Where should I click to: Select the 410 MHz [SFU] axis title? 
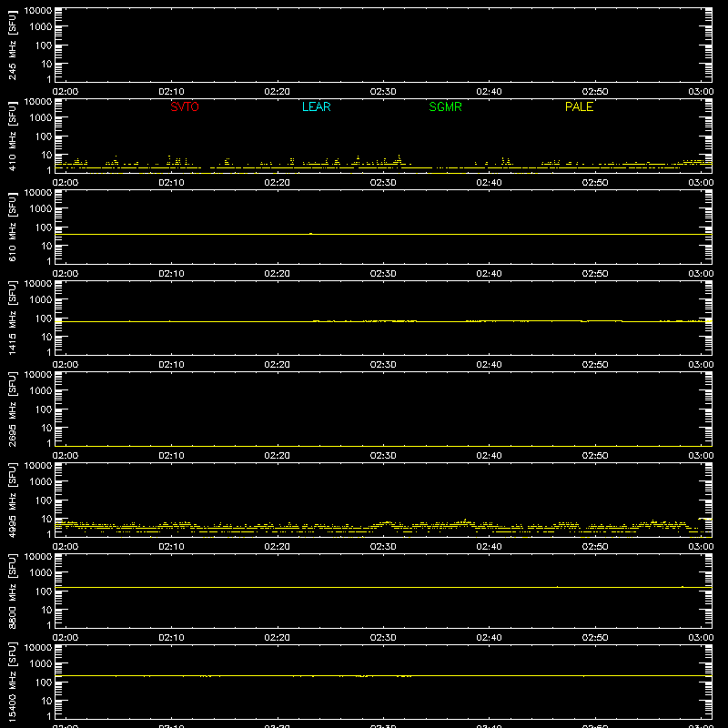12,136
